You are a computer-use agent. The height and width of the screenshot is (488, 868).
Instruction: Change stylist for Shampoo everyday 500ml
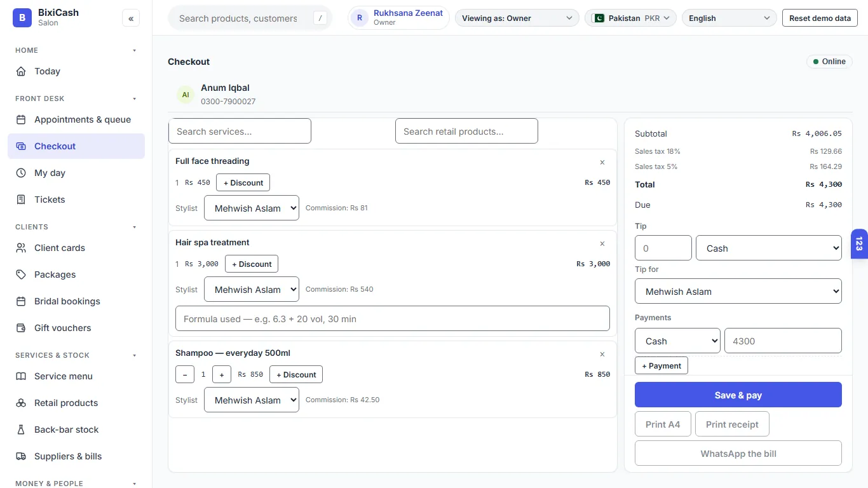[x=252, y=400]
